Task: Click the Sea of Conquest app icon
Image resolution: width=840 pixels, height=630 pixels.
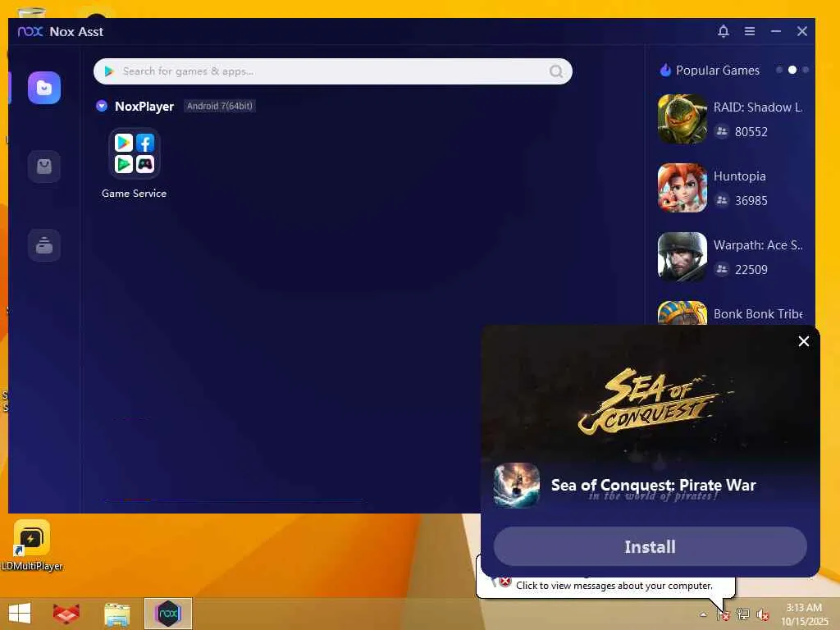Action: point(517,485)
